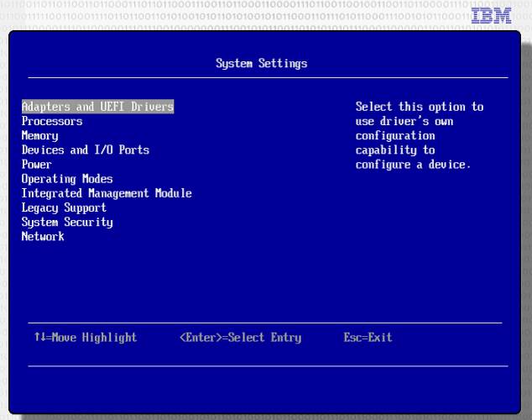Image resolution: width=532 pixels, height=420 pixels.
Task: Click the IBM logo in the corner
Action: (x=493, y=15)
